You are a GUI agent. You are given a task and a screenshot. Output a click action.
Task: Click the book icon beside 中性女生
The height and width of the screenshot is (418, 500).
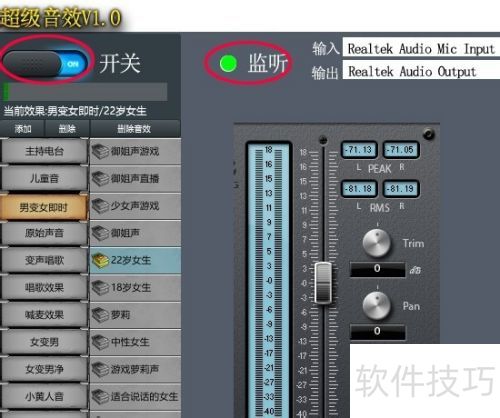(100, 342)
